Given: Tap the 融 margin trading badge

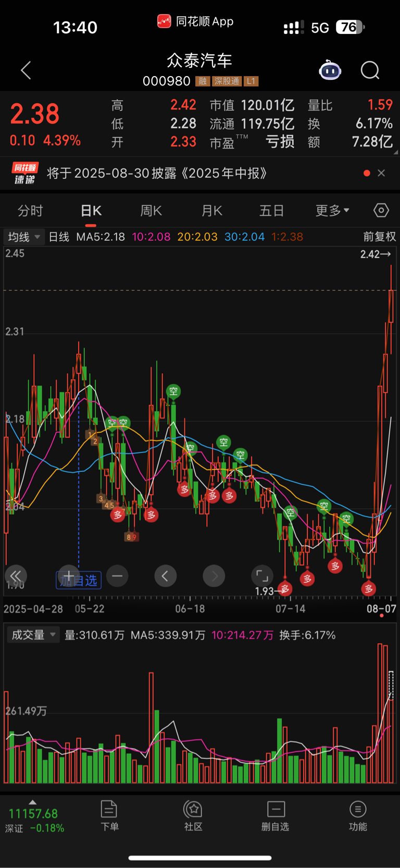Looking at the screenshot, I should pyautogui.click(x=203, y=81).
